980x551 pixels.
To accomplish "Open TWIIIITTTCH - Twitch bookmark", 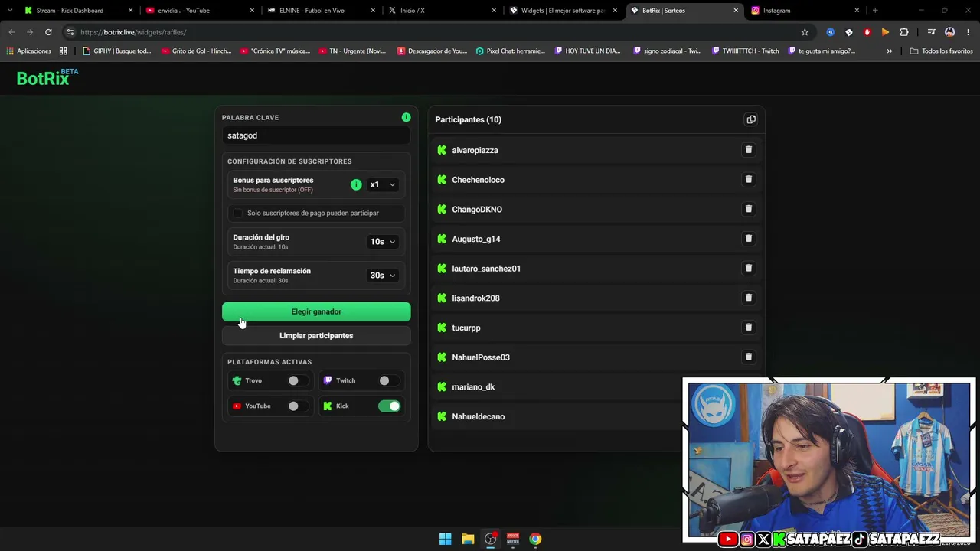I will [x=744, y=51].
